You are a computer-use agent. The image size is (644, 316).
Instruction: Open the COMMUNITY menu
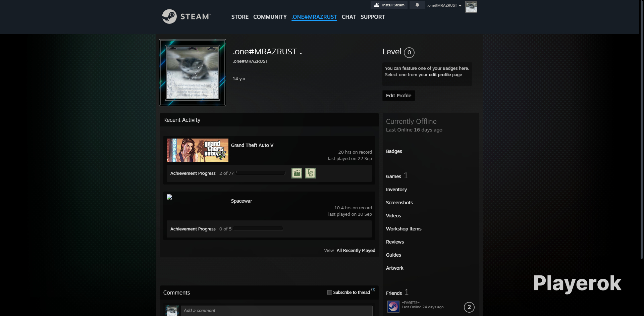point(270,17)
